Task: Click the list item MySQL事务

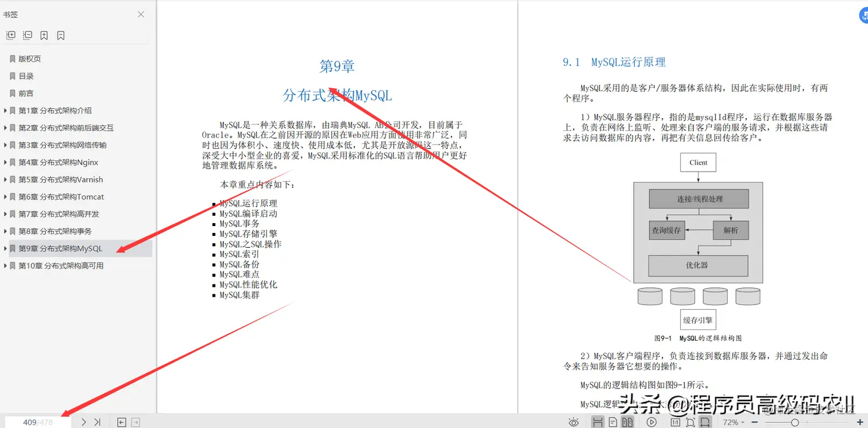Action: (239, 224)
